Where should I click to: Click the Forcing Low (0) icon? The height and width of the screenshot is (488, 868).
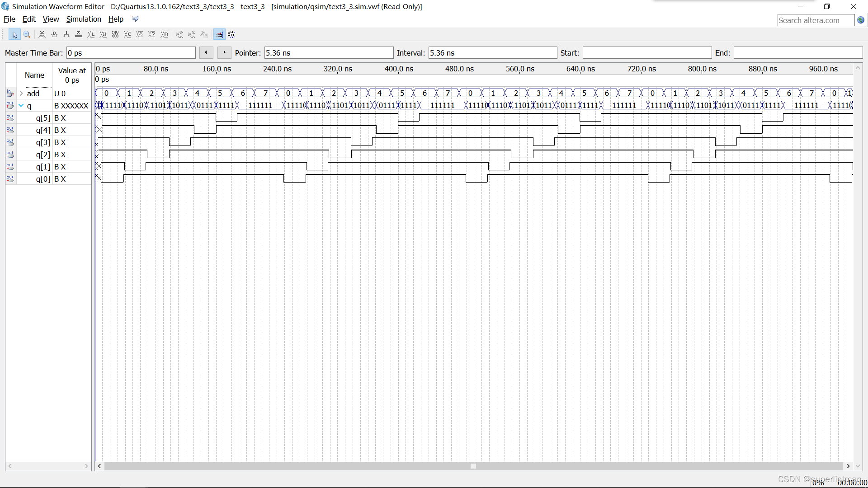[x=54, y=34]
